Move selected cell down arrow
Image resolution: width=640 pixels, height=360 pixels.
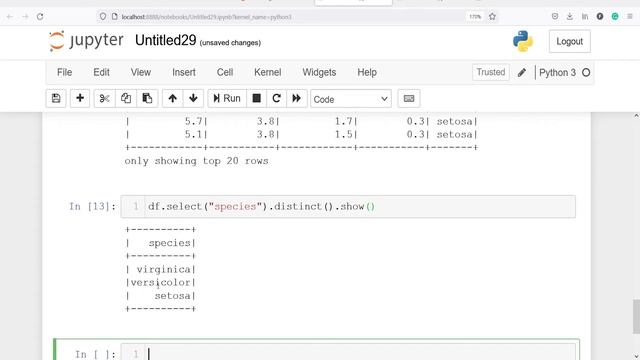click(193, 98)
